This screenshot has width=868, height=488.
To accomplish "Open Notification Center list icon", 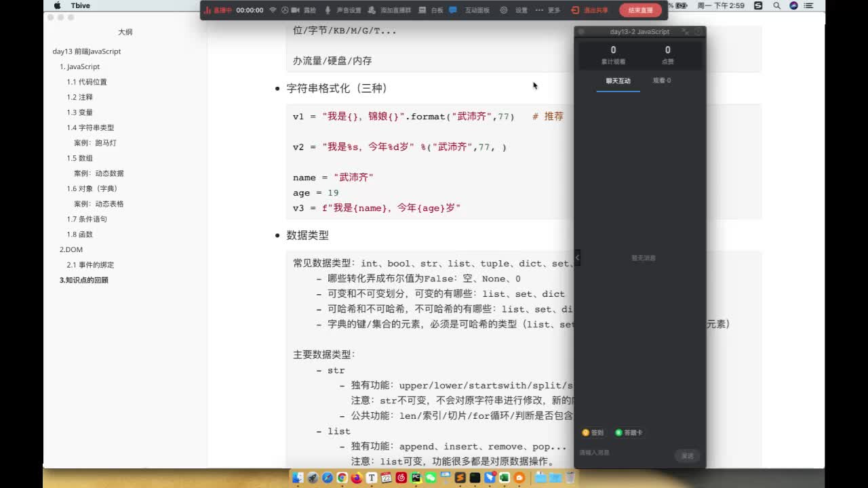I will pos(809,5).
